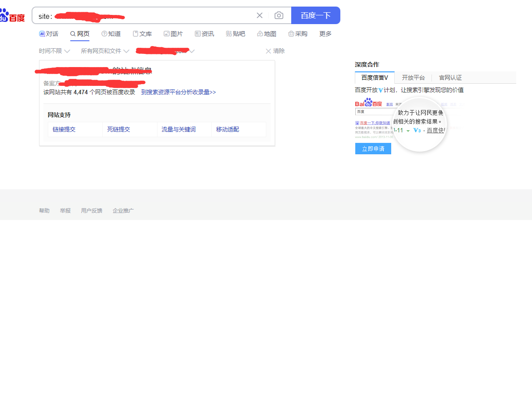532x394 pixels.
Task: Click the 网站支持 heading
Action: (59, 115)
